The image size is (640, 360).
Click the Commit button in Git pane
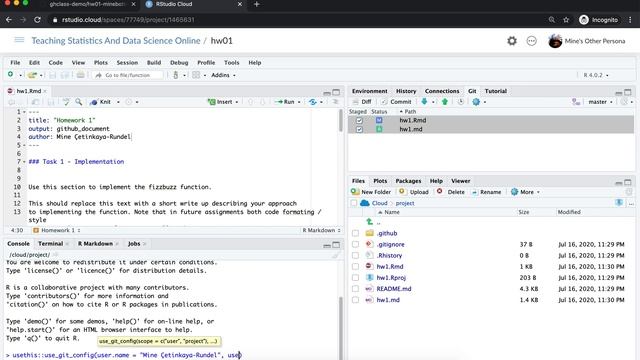pyautogui.click(x=396, y=102)
